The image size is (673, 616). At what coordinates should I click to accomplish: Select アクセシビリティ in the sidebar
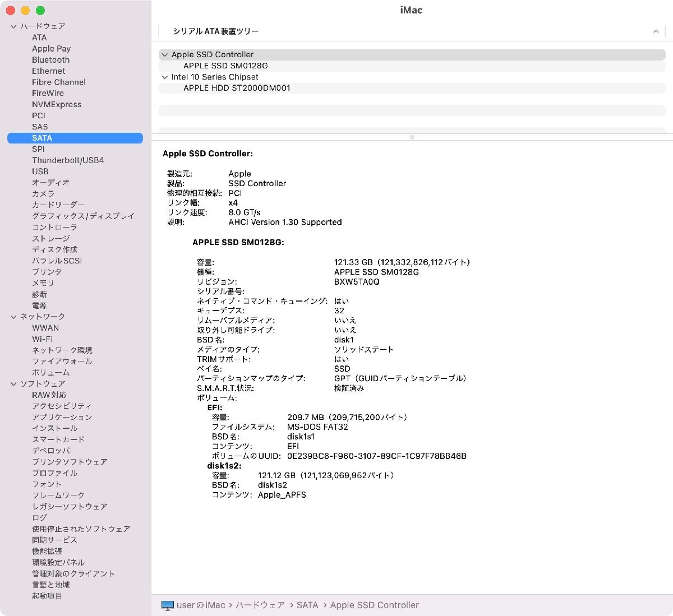click(62, 406)
